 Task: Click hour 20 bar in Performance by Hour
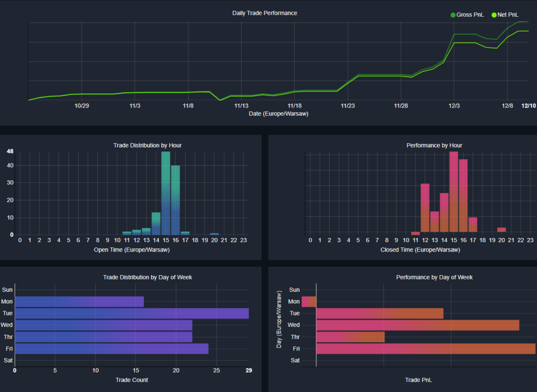tap(501, 230)
